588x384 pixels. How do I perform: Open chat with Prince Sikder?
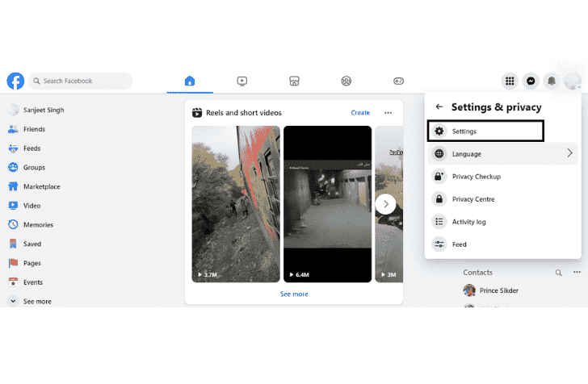(x=491, y=290)
